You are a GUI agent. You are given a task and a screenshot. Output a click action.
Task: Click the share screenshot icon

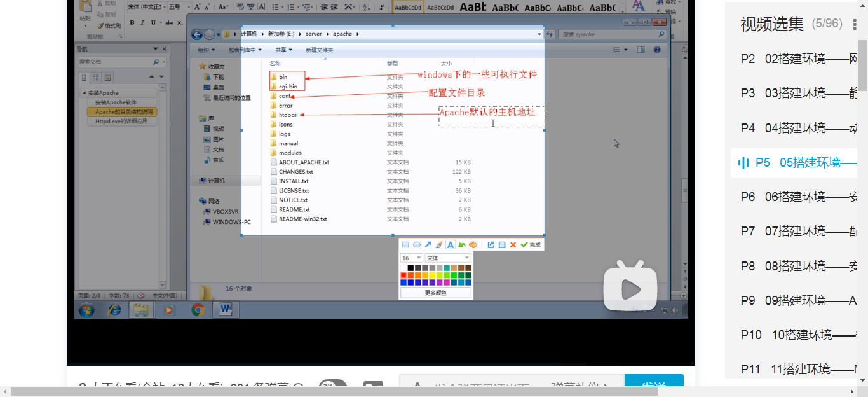pos(491,245)
